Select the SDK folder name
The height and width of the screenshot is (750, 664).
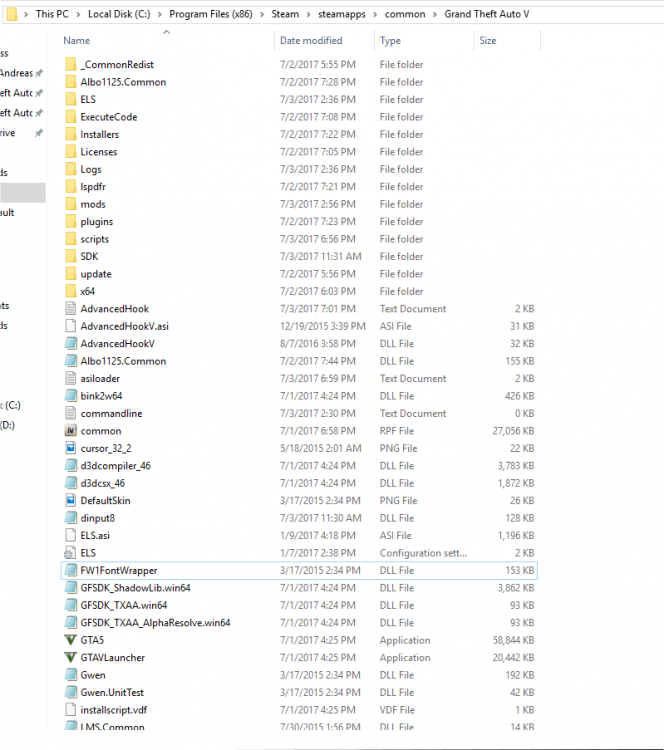[89, 256]
